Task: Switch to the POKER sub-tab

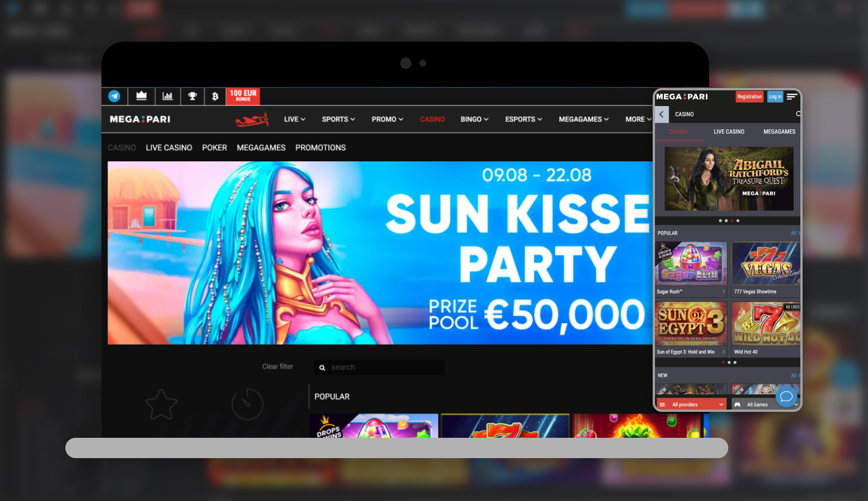Action: point(215,148)
